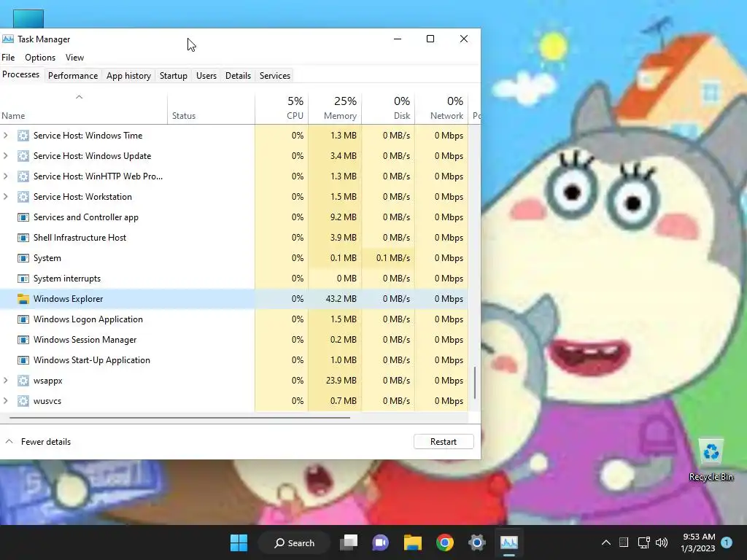Click the gear icon for Service Host: Windows Update

(23, 156)
